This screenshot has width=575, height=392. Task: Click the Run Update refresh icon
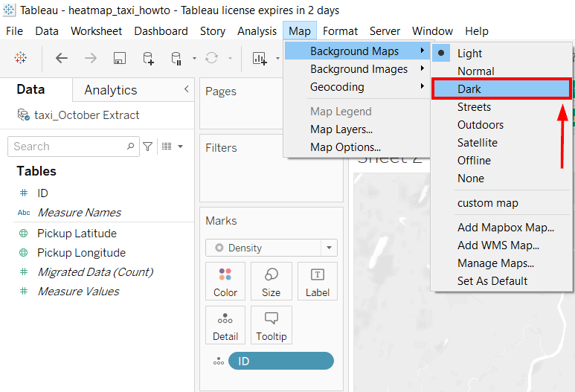[x=211, y=58]
